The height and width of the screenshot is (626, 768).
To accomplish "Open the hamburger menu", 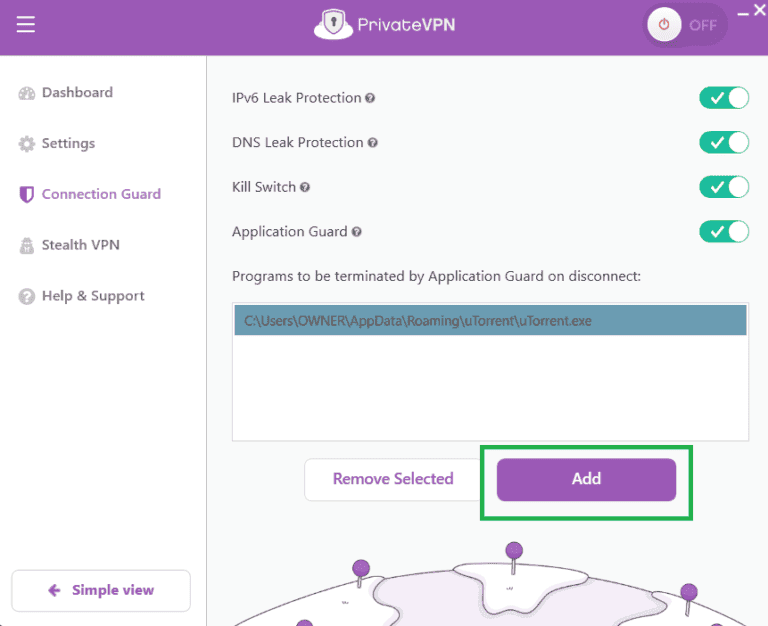I will 26,25.
